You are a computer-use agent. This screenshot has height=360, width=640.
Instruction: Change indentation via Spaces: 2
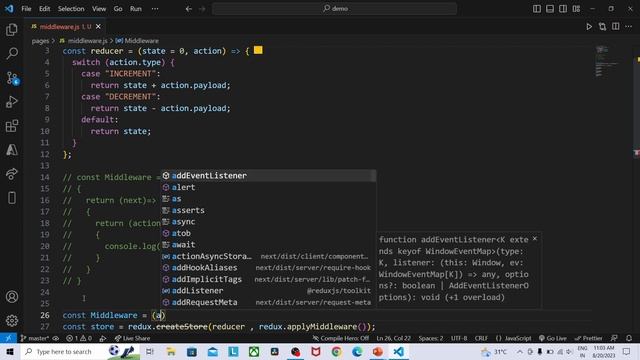click(431, 338)
